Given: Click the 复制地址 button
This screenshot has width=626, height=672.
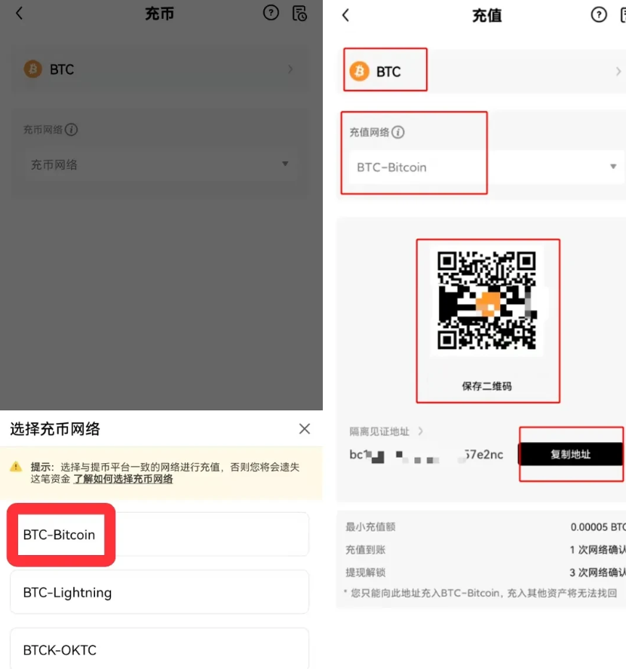Looking at the screenshot, I should [571, 454].
